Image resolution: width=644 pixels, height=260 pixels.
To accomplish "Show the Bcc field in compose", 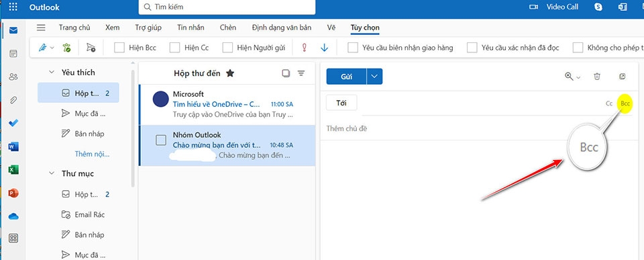I will (625, 103).
